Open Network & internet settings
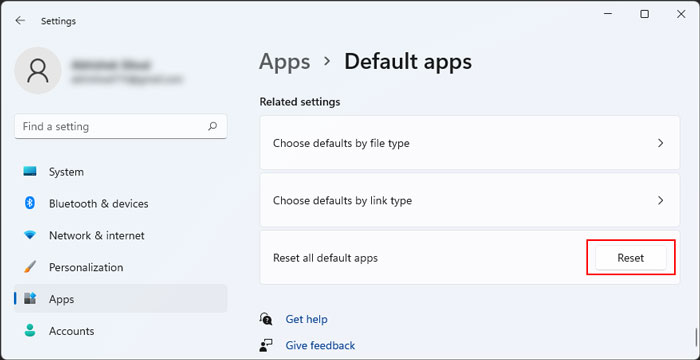Image resolution: width=700 pixels, height=360 pixels. click(121, 235)
